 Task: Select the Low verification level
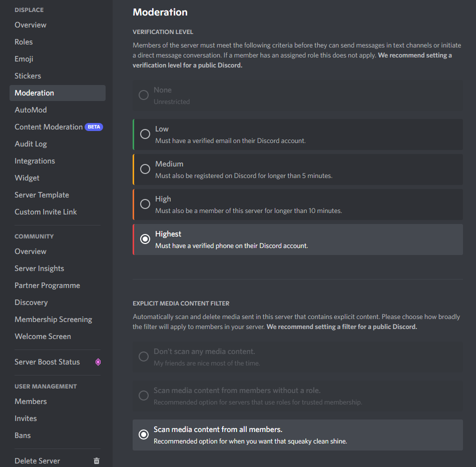145,133
